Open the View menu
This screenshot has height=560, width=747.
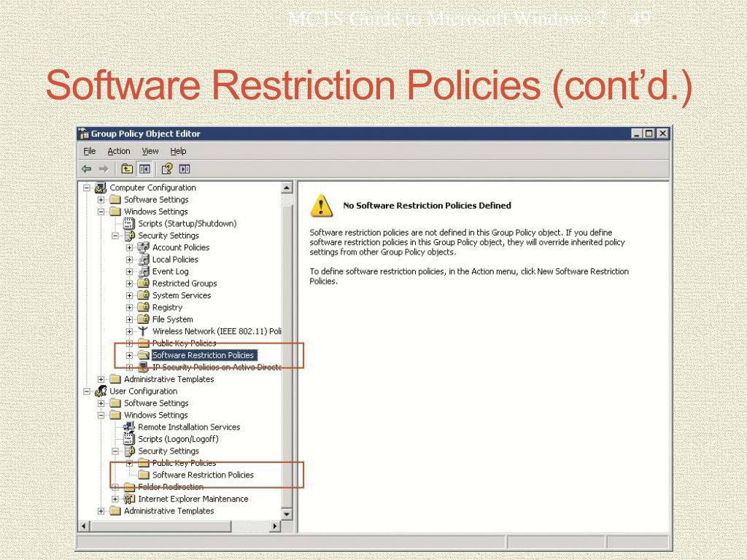[x=150, y=151]
